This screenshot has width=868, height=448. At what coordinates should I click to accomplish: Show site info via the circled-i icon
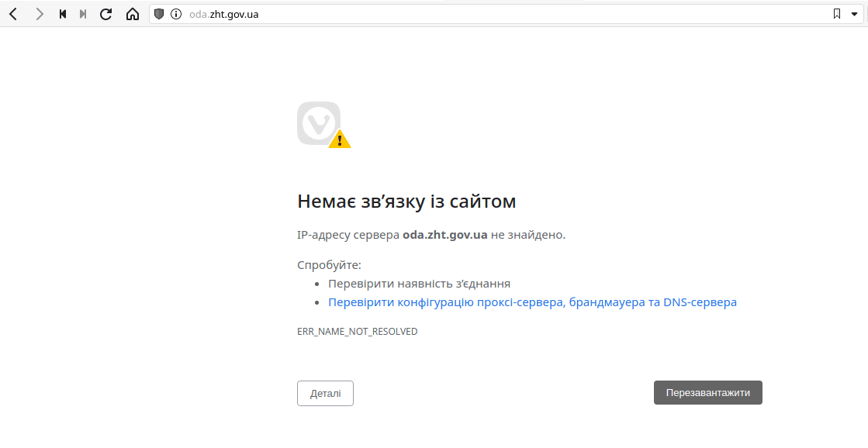pyautogui.click(x=176, y=14)
